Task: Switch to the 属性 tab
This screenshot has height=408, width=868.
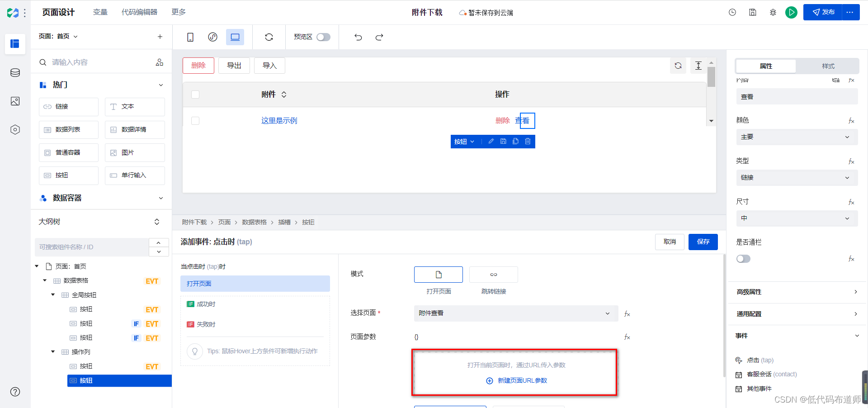Action: pyautogui.click(x=766, y=66)
